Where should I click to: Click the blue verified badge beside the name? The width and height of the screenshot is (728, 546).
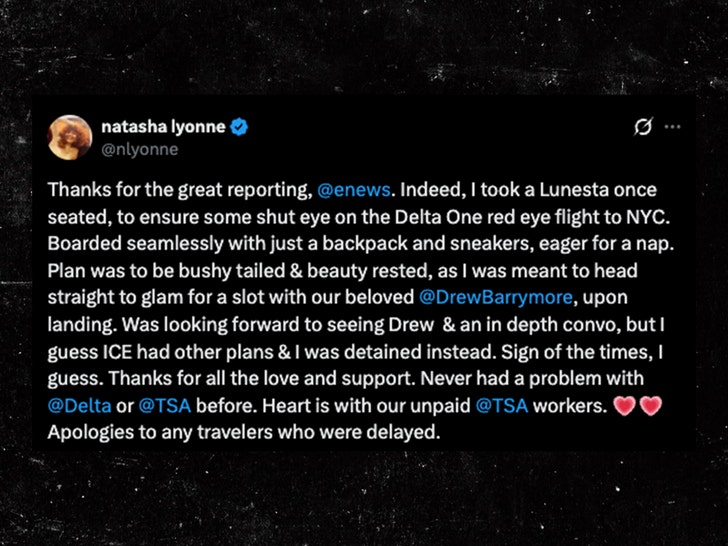pos(241,127)
